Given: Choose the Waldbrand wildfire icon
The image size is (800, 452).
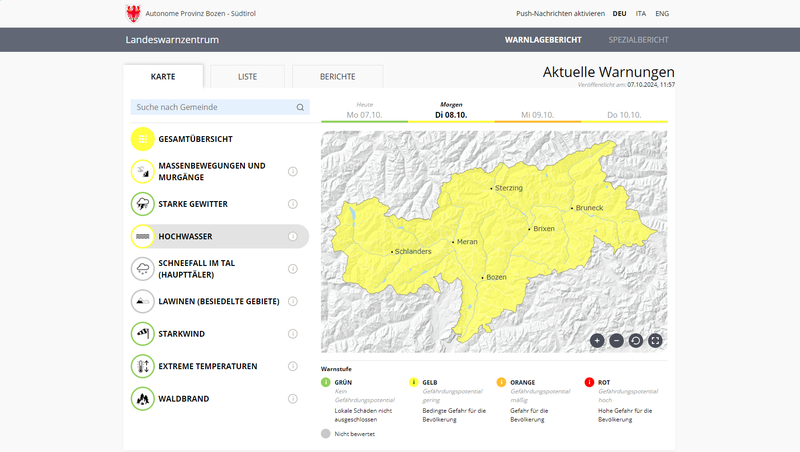Looking at the screenshot, I should point(144,398).
